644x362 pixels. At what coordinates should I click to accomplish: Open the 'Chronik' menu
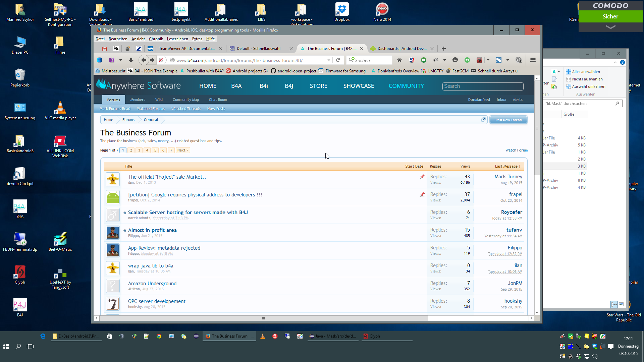156,39
